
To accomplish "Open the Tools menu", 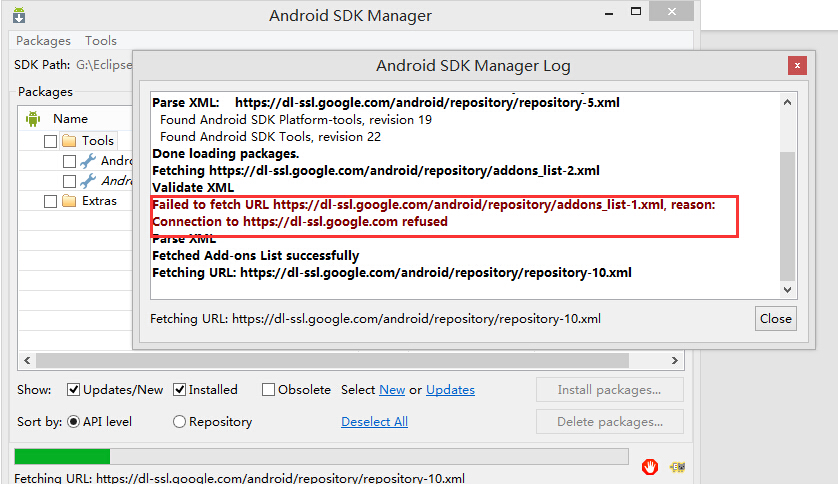I will 100,41.
